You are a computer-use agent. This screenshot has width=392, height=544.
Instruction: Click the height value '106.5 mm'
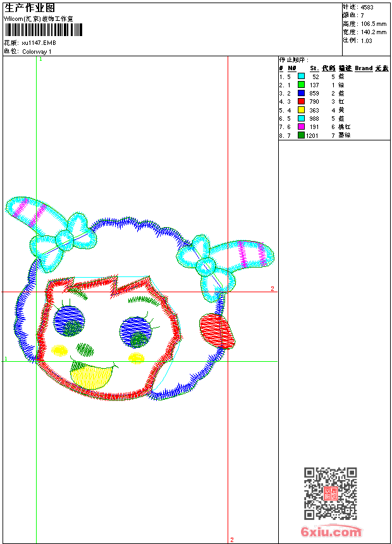(374, 24)
